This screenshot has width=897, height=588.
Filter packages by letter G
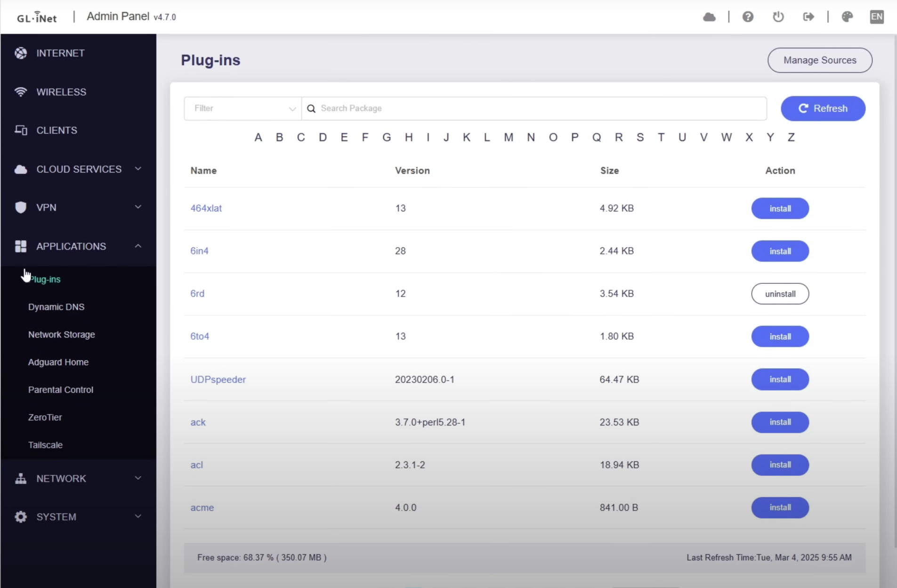387,137
